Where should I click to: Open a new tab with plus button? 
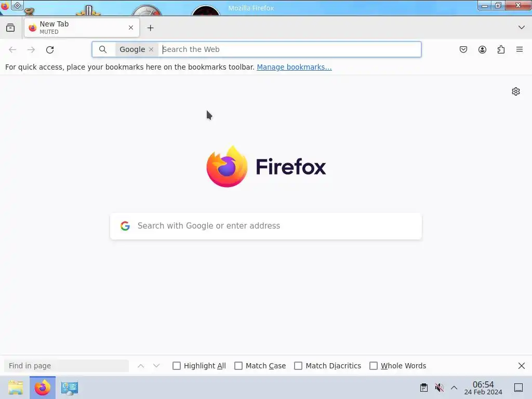pyautogui.click(x=150, y=28)
